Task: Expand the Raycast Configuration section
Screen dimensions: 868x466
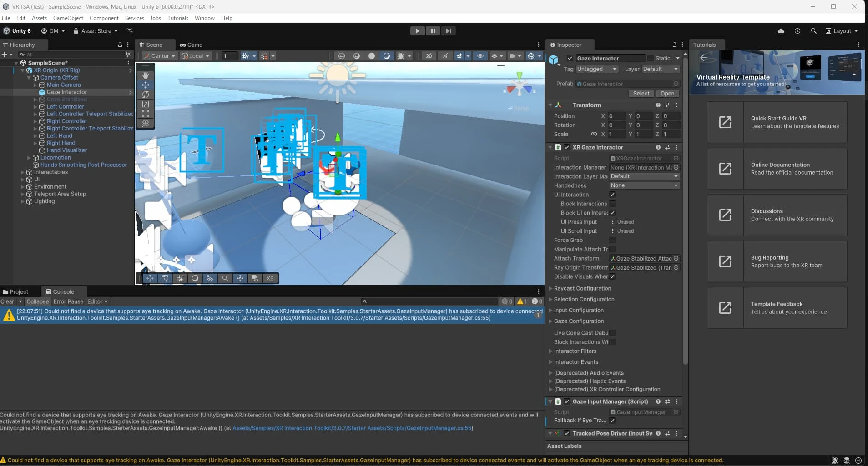Action: (582, 288)
